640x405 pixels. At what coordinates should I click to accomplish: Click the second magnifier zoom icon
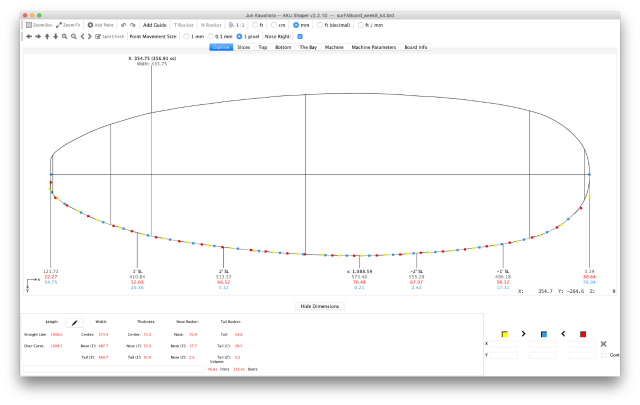(73, 36)
